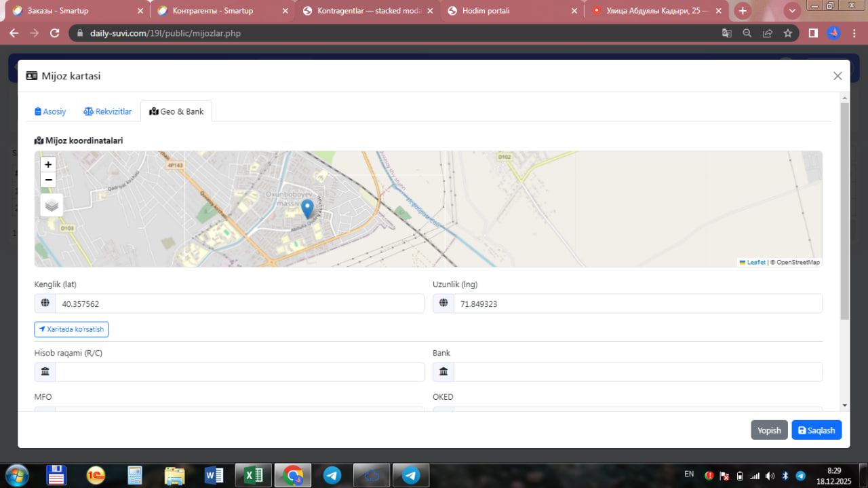The image size is (868, 488).
Task: Click the Yopish button
Action: click(769, 430)
